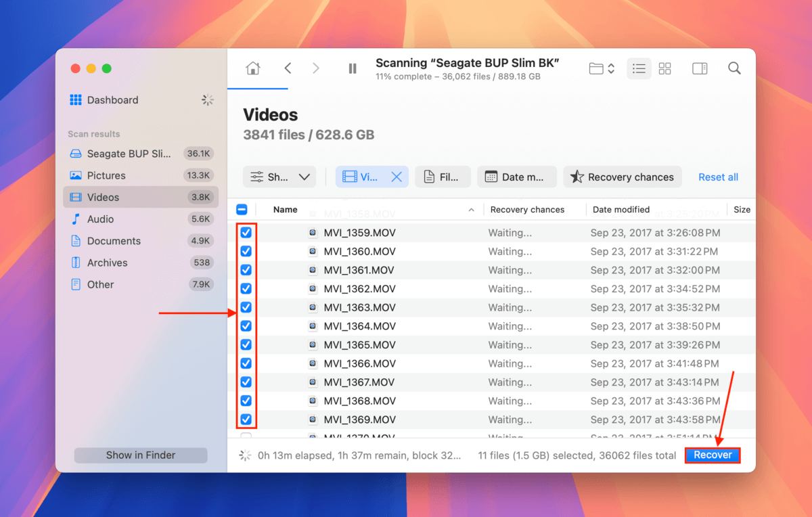Screen dimensions: 812x517
Task: Select the MVI_1363.MOV file name
Action: point(359,308)
